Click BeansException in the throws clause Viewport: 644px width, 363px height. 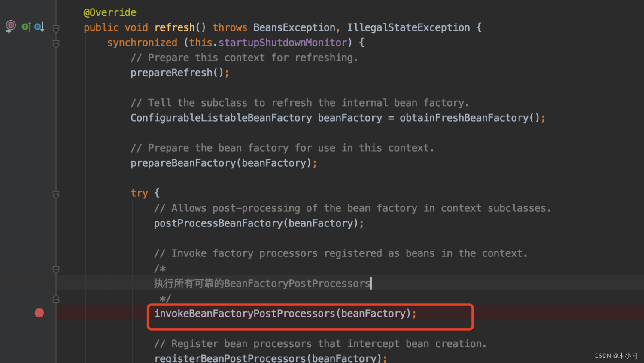[295, 27]
